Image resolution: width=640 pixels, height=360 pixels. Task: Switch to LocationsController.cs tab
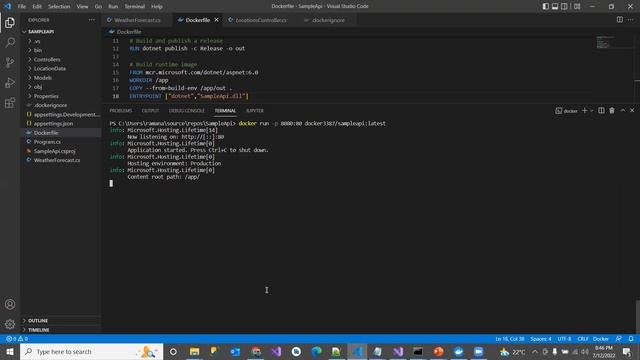click(261, 20)
